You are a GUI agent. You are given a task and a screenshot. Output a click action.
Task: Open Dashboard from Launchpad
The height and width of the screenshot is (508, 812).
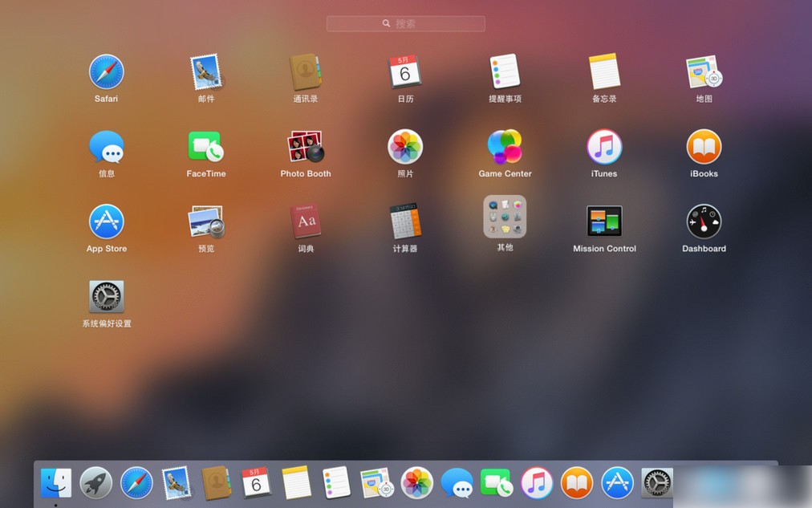point(704,221)
